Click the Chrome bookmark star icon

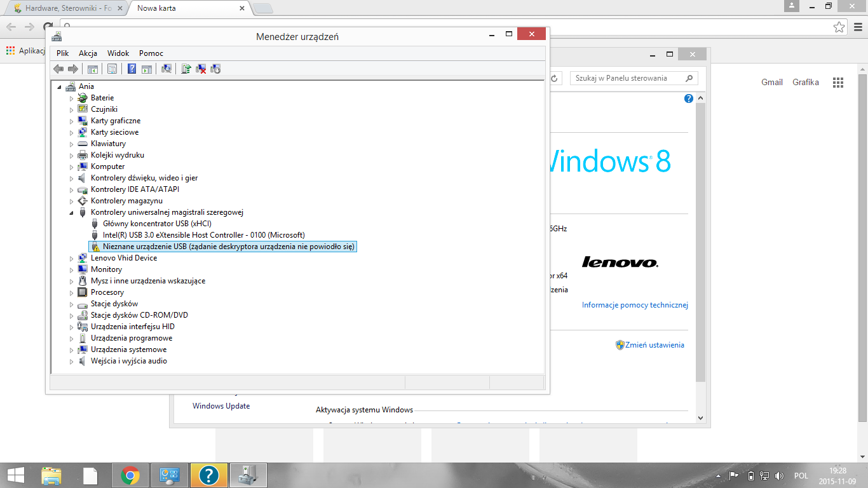839,27
